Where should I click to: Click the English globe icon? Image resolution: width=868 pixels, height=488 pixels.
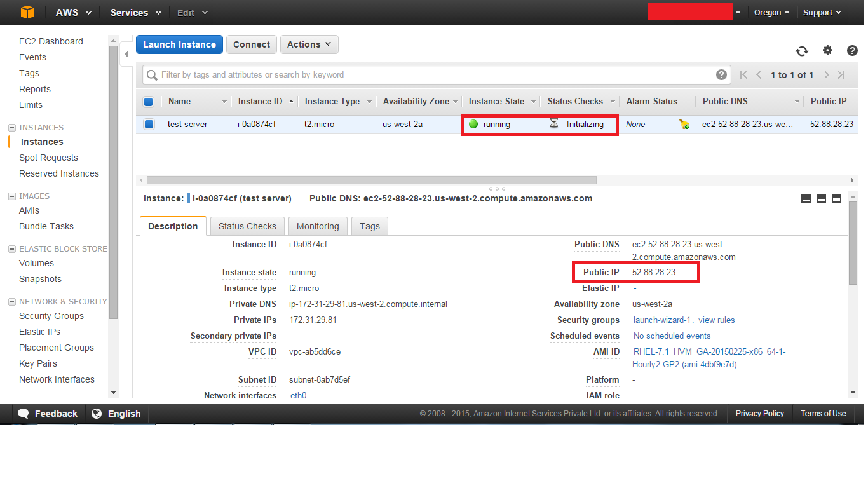(x=97, y=414)
